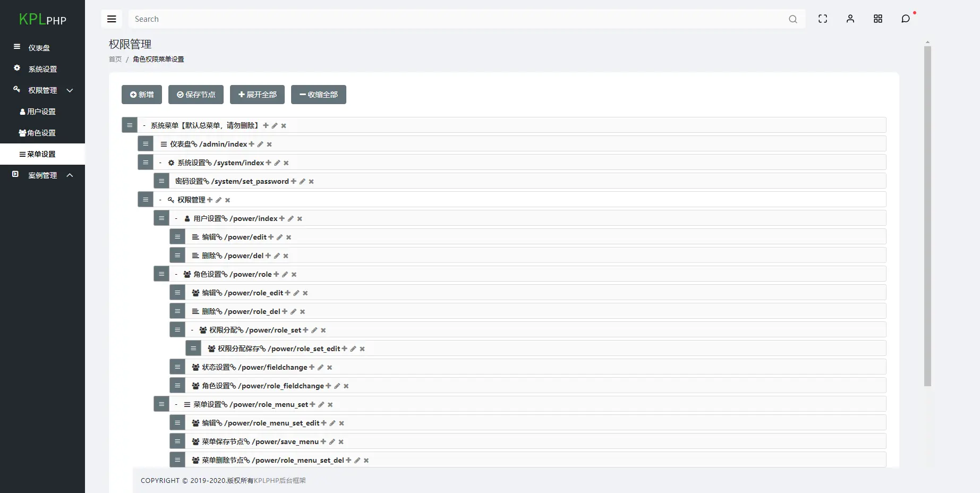The image size is (980, 493).
Task: Click the edit pencil on 仪表盘 /admin/index row
Action: 260,144
